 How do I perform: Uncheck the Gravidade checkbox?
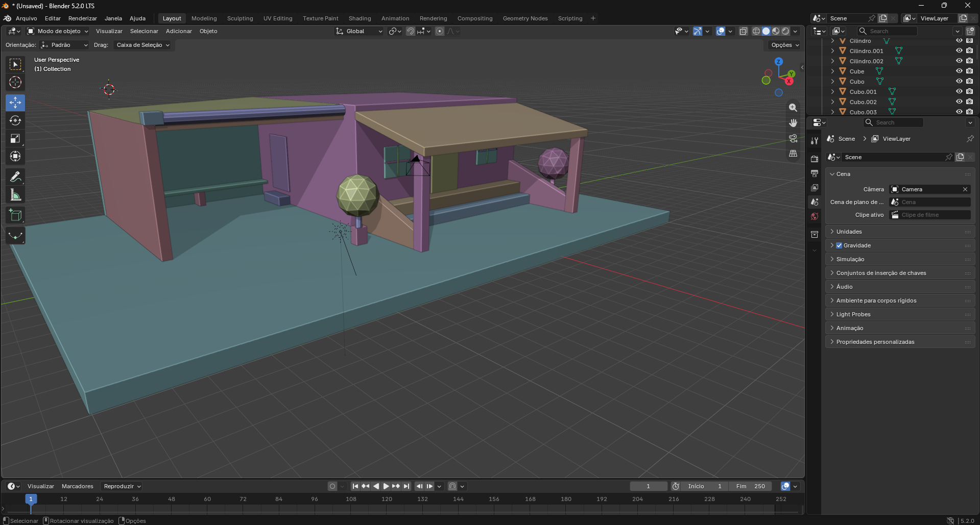click(x=839, y=245)
